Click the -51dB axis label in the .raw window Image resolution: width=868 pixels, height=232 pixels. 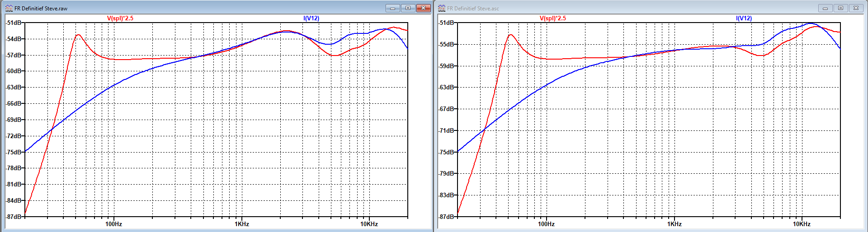14,23
